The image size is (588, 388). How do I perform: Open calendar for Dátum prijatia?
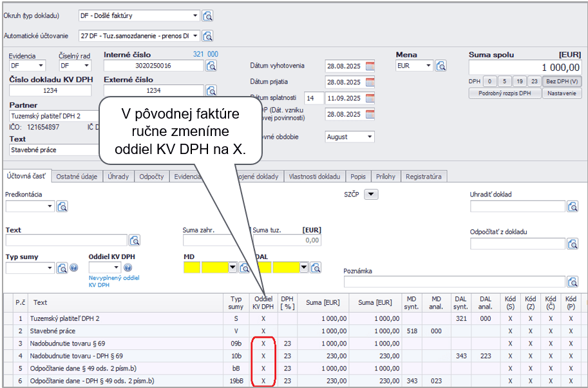370,82
